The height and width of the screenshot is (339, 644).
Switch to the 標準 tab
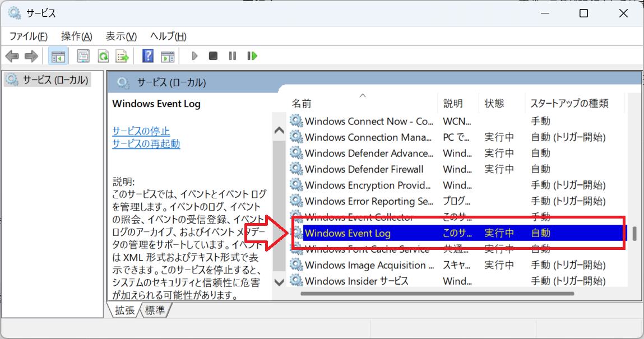point(155,310)
